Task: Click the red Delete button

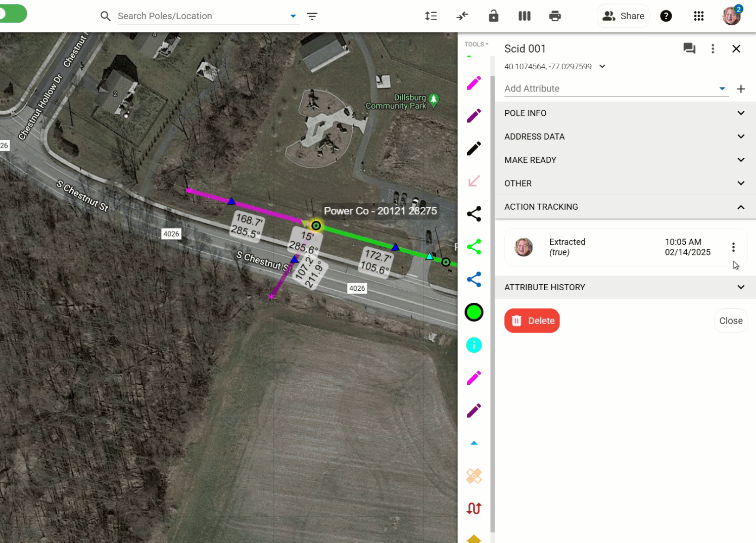Action: tap(532, 321)
